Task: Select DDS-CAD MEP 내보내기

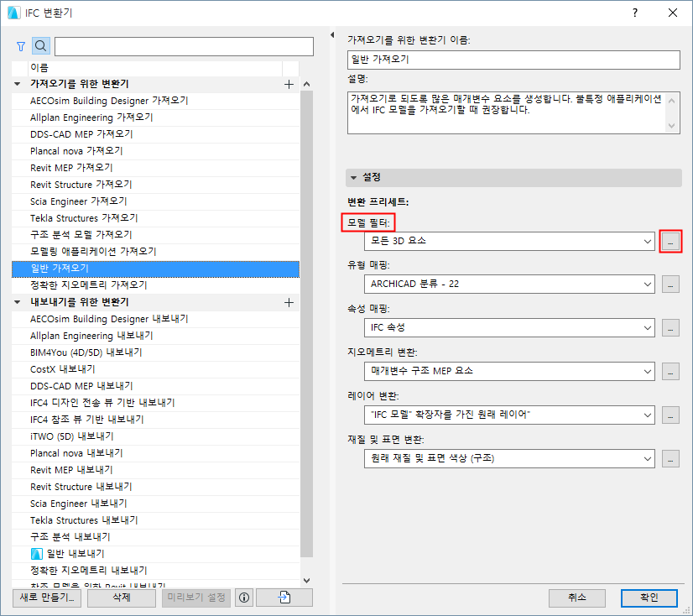Action: click(155, 387)
